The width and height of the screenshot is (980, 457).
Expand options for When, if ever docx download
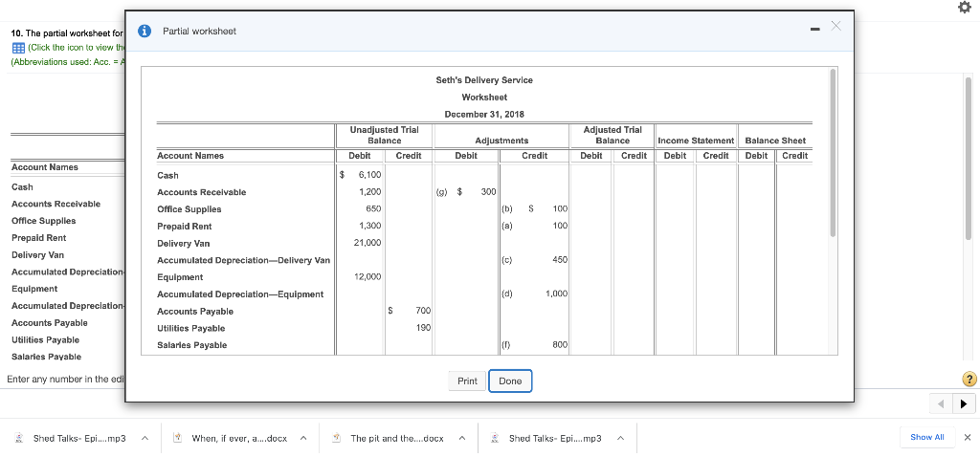(x=303, y=438)
